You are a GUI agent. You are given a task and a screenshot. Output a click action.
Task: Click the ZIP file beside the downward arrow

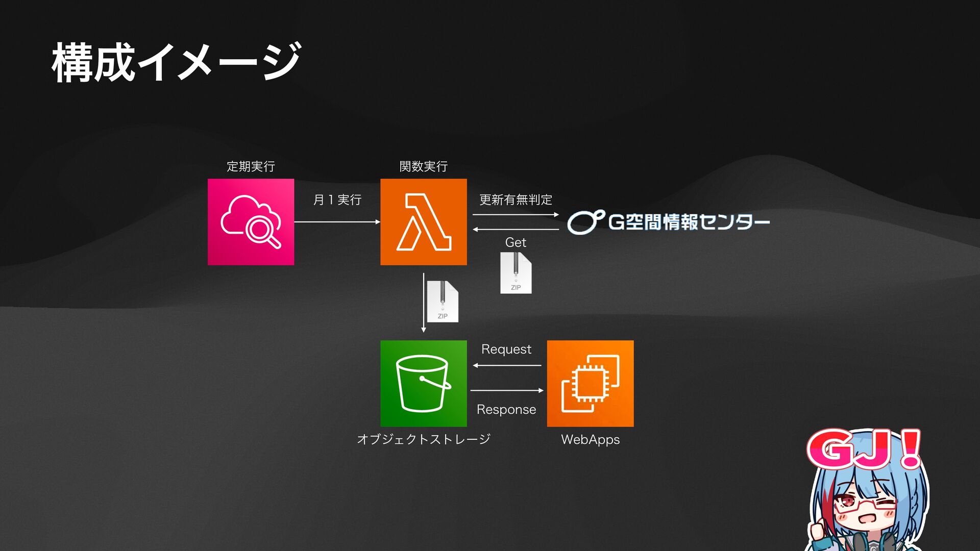point(443,302)
